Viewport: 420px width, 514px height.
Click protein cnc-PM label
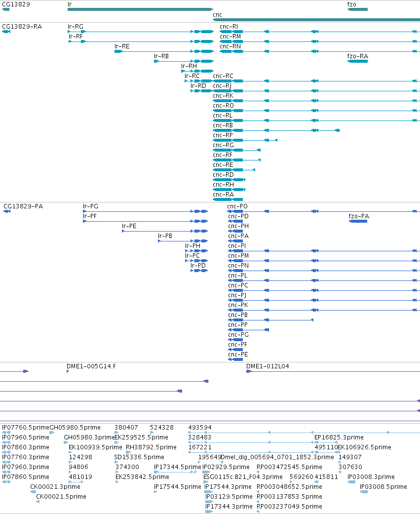click(238, 255)
